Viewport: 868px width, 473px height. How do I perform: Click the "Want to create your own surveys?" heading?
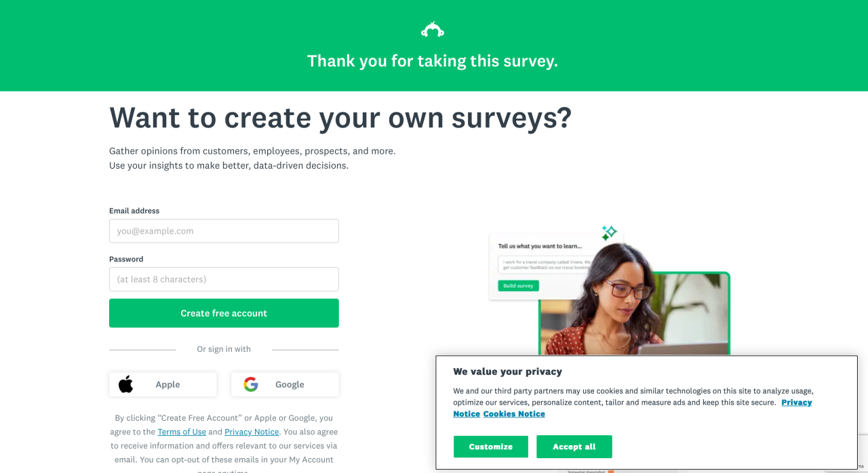(340, 118)
